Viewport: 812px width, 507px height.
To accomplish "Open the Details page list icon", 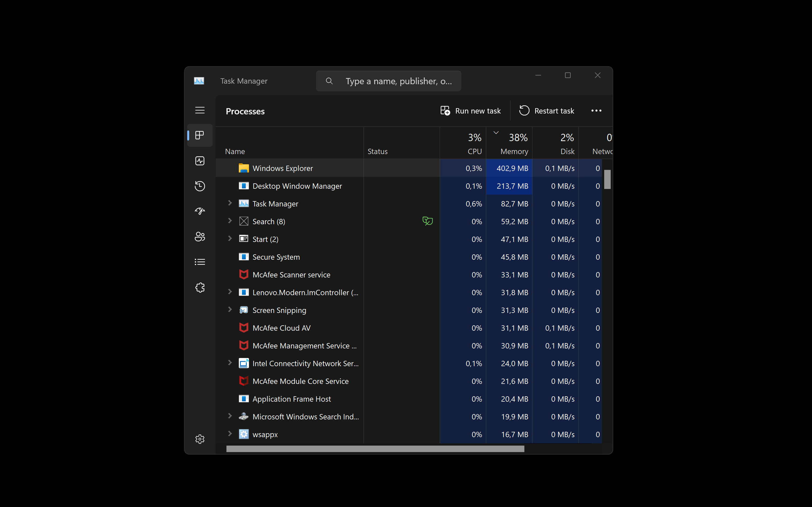I will pyautogui.click(x=200, y=262).
